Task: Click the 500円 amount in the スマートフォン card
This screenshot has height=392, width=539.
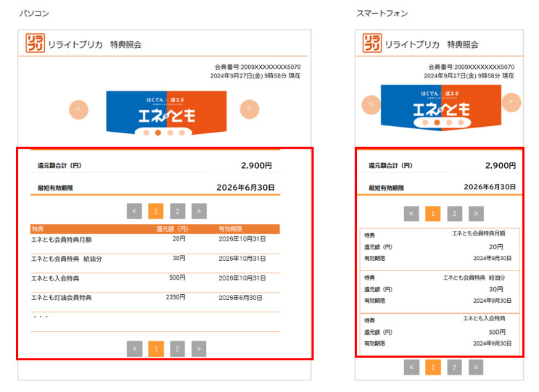Action: coord(497,332)
